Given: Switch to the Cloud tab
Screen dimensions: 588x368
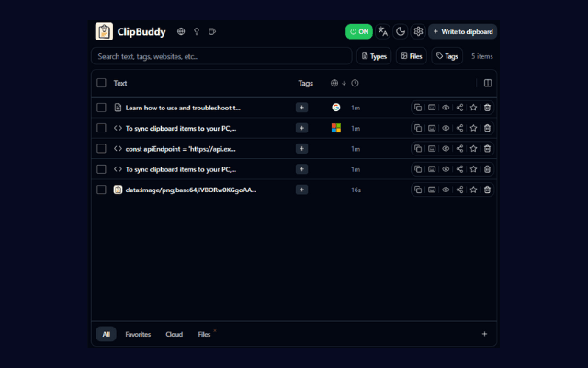Looking at the screenshot, I should pyautogui.click(x=174, y=334).
